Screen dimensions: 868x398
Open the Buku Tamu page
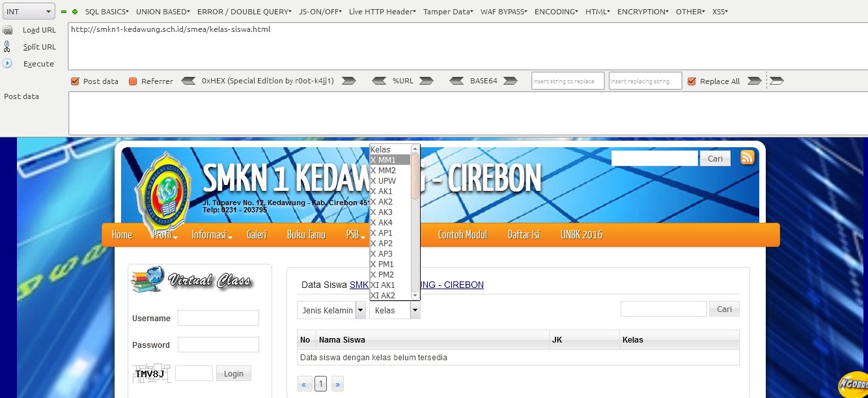(306, 235)
